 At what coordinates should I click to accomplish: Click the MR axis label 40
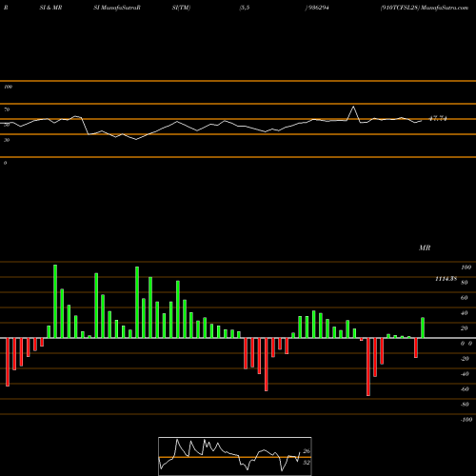point(465,313)
